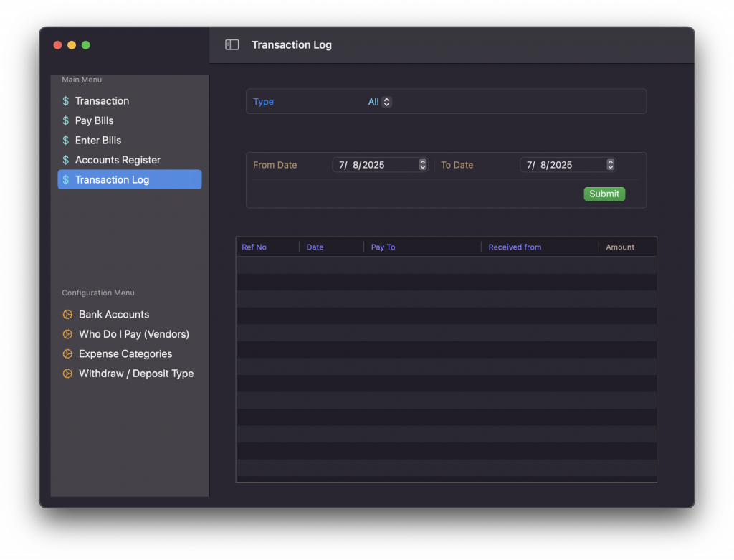
Task: Sort by the Ref No column header
Action: click(254, 247)
